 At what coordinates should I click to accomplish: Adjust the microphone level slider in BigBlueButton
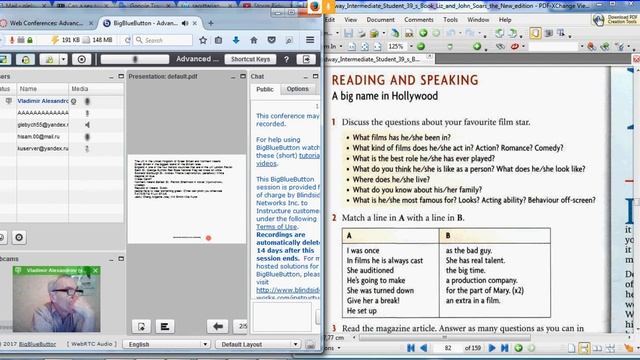tap(135, 60)
